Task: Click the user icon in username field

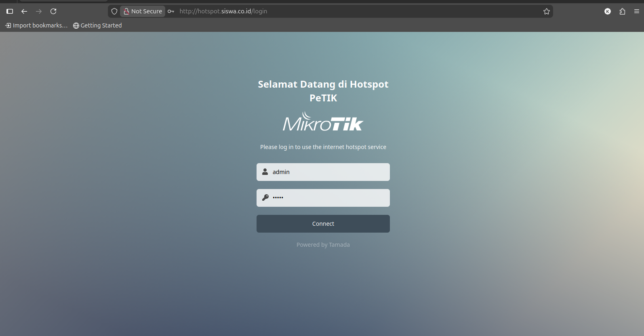Action: (x=265, y=172)
